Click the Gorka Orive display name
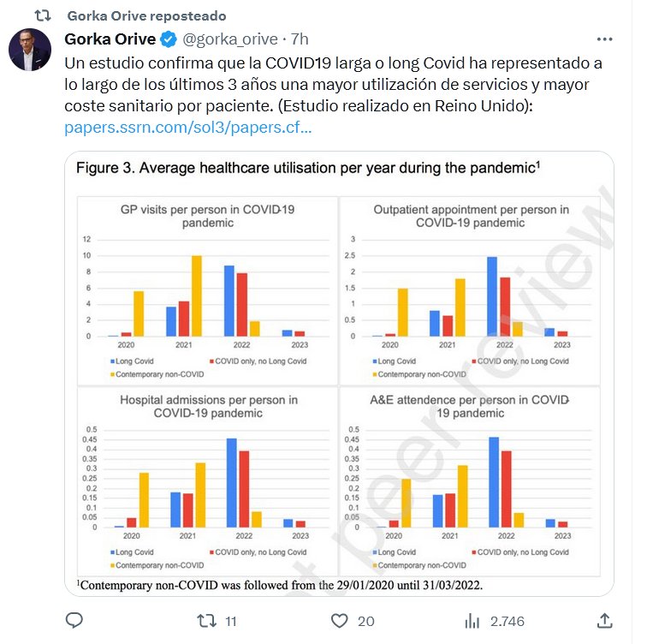647x644 pixels. click(x=111, y=39)
